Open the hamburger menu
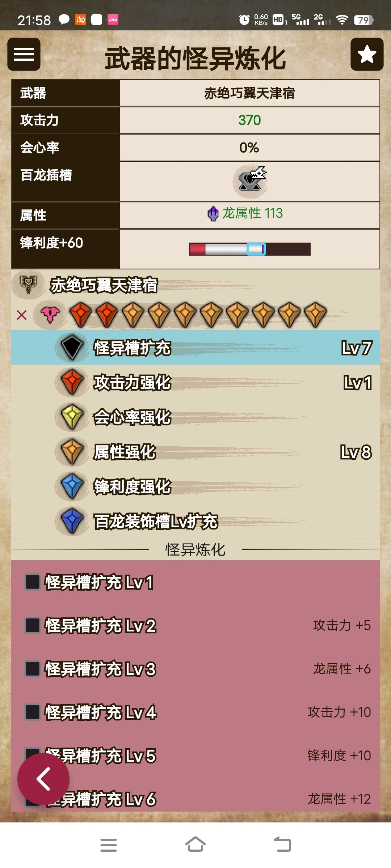The height and width of the screenshot is (868, 391). click(24, 54)
